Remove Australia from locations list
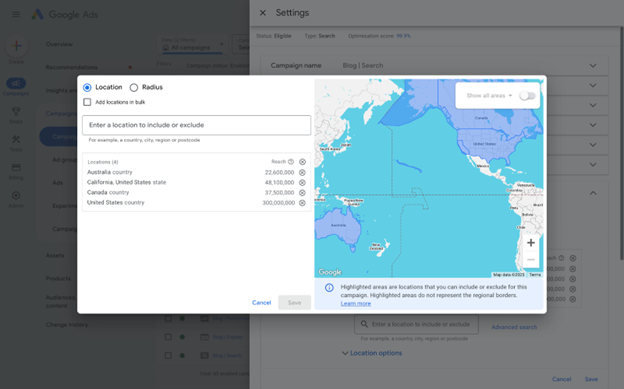The width and height of the screenshot is (624, 389). (302, 172)
